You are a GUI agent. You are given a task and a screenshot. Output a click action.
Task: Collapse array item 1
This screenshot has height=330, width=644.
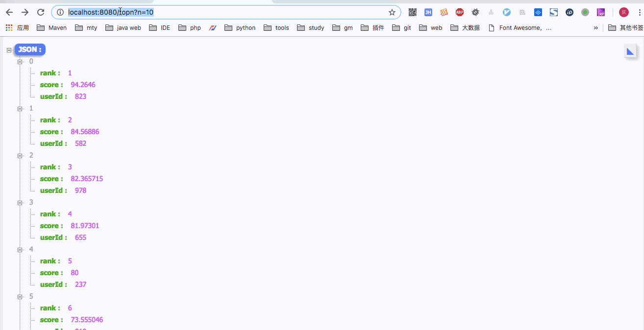pyautogui.click(x=20, y=109)
